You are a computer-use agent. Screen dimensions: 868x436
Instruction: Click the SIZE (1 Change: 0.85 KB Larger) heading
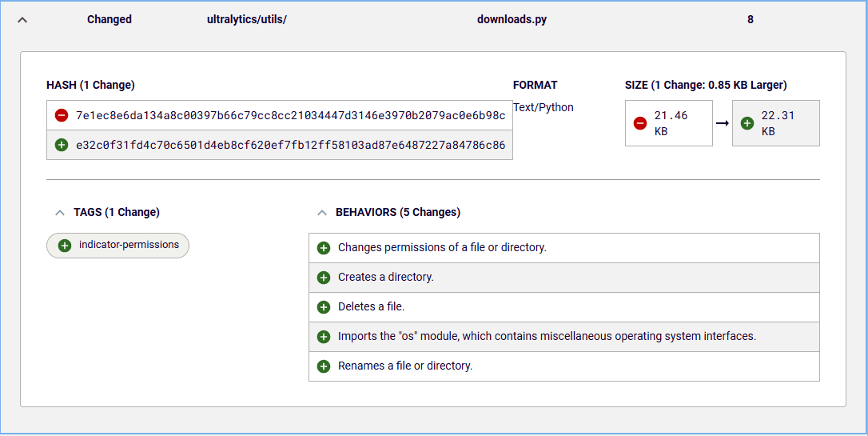coord(706,86)
